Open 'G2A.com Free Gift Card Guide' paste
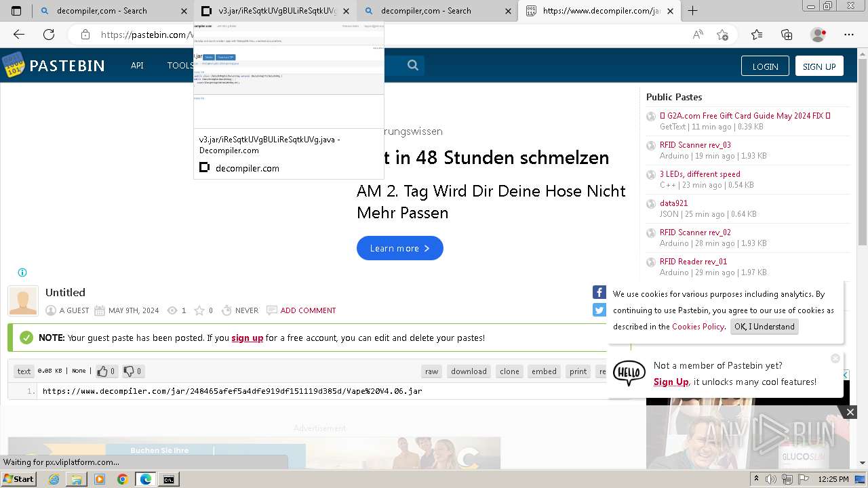 [x=745, y=116]
